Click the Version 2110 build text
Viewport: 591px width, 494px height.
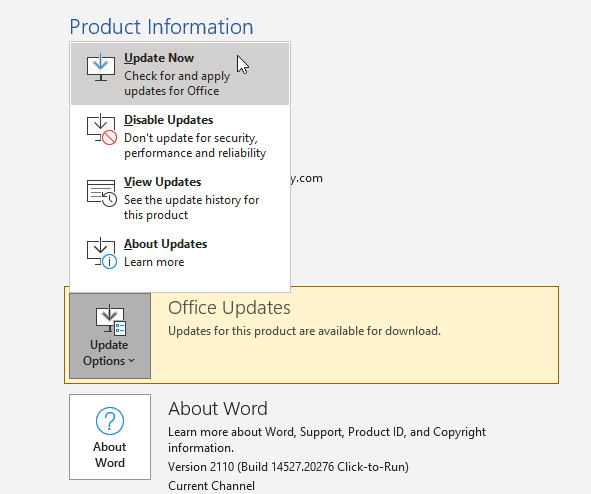pyautogui.click(x=288, y=467)
